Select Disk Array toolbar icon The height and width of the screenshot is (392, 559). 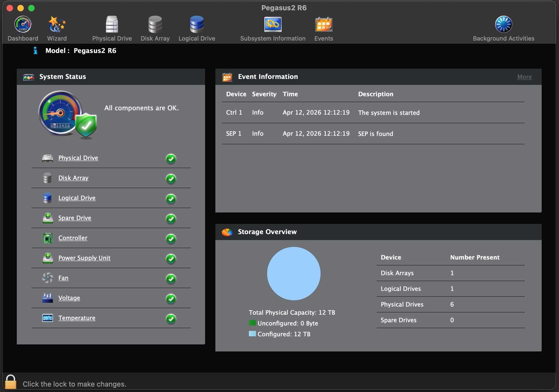pos(155,25)
